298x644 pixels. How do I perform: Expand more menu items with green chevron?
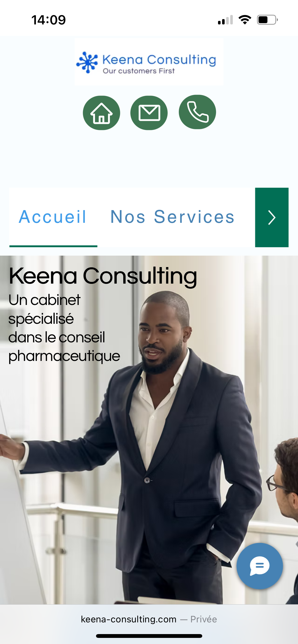tap(272, 217)
